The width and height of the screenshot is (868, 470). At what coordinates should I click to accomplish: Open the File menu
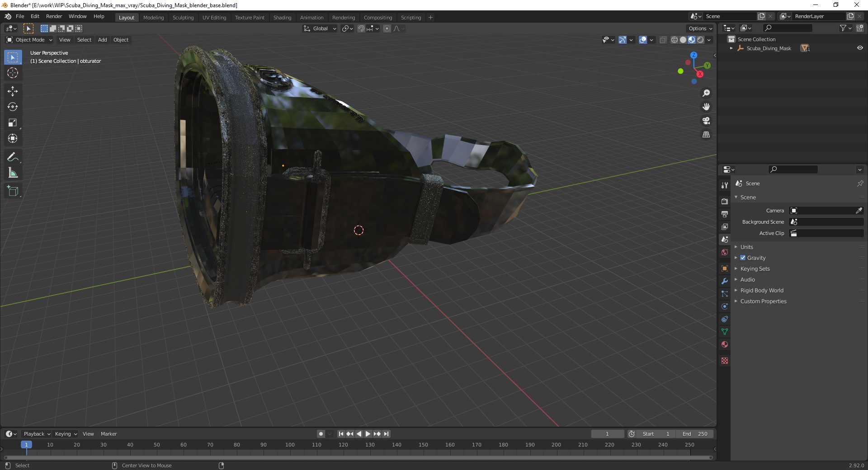point(20,16)
